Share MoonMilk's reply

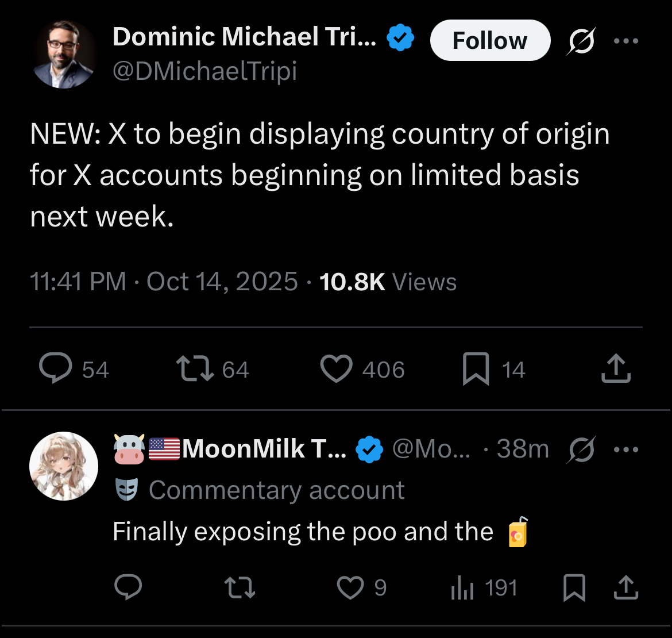[625, 588]
